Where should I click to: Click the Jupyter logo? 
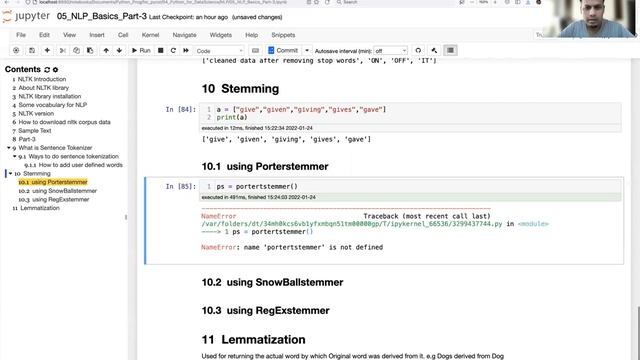pos(26,16)
